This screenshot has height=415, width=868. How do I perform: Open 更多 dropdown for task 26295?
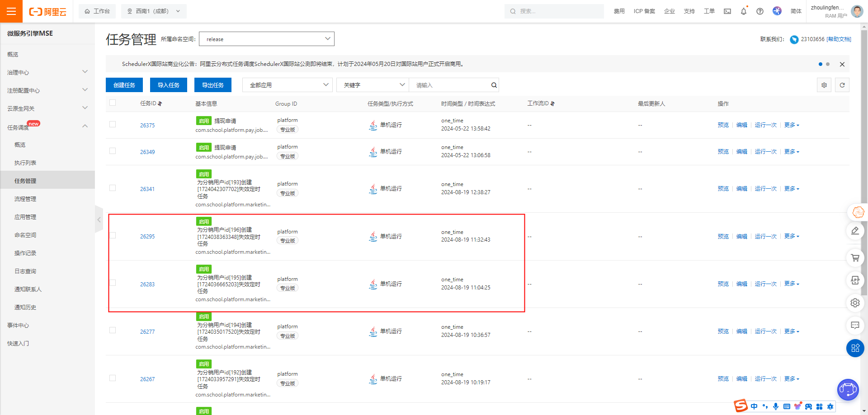(792, 236)
